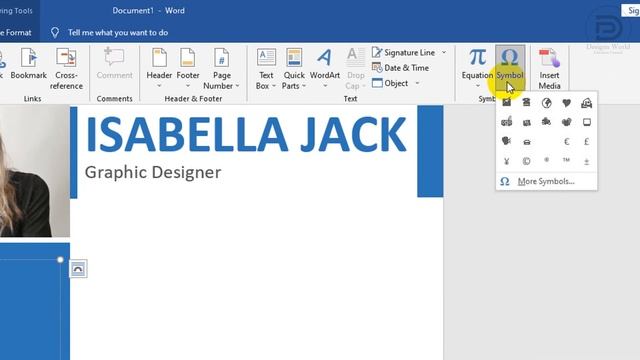Insert the yen sign symbol
Screen dimensions: 640x360
pyautogui.click(x=507, y=161)
